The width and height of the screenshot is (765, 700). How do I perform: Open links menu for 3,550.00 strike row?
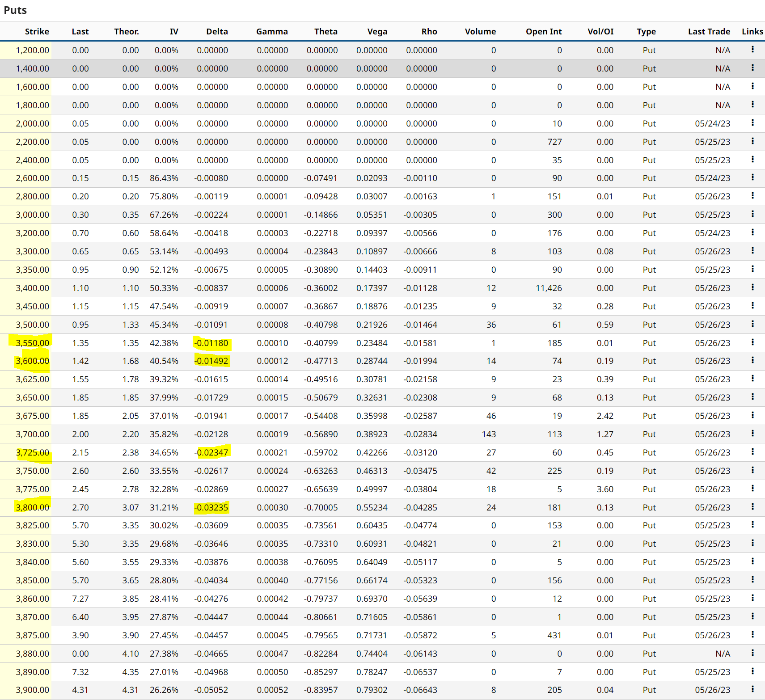(x=752, y=342)
